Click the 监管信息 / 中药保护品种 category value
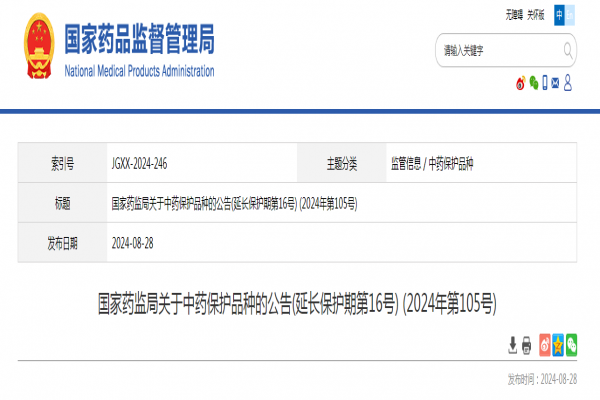Screen dimensions: 600x400 432,163
